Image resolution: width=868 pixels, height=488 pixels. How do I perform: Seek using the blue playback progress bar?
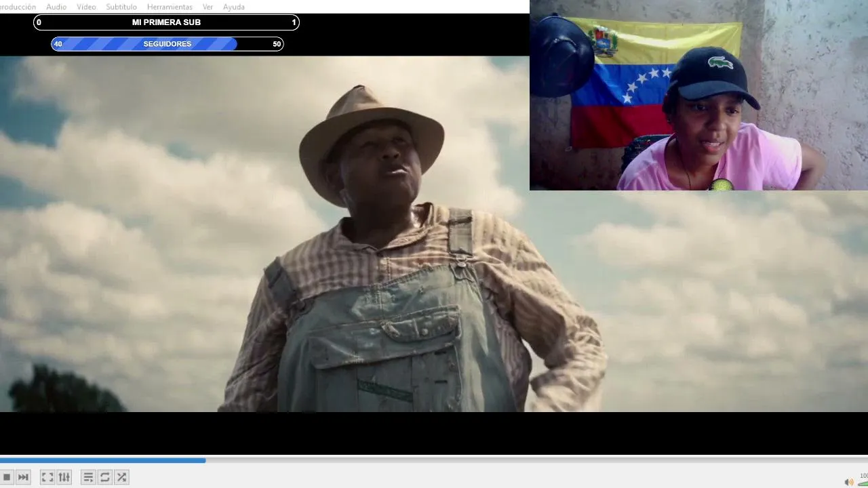pyautogui.click(x=434, y=460)
